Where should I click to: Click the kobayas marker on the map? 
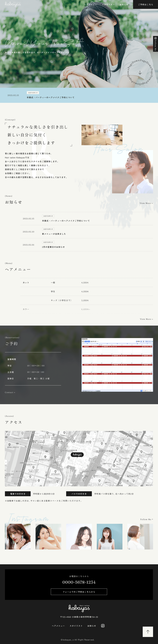[x=77, y=455]
